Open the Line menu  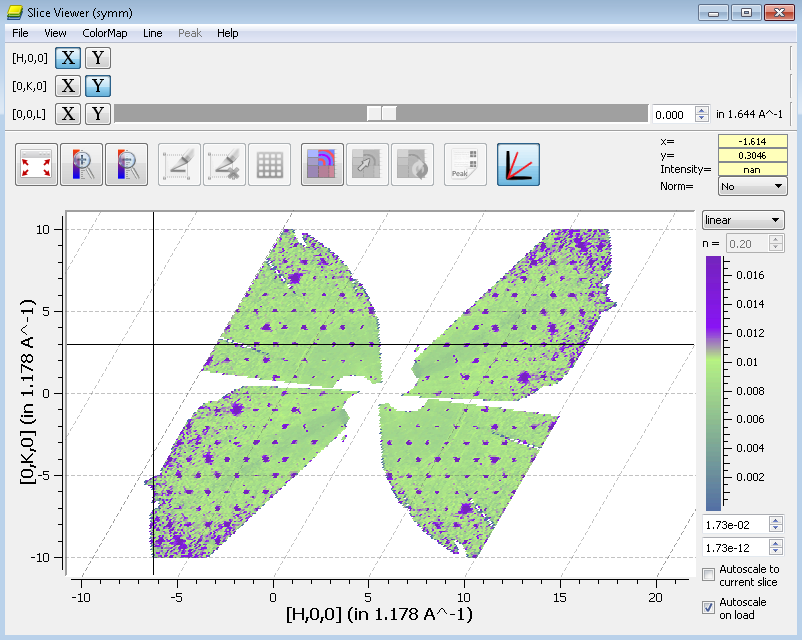point(152,33)
